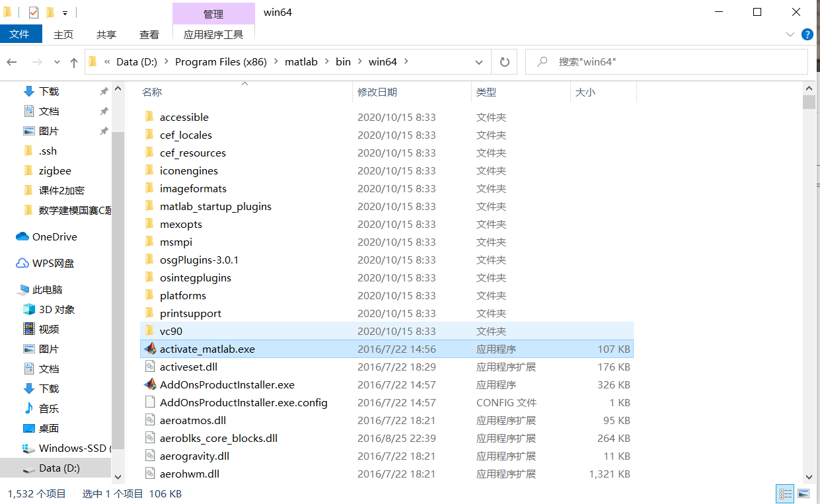Click file list vertical scrollbar down arrow
820x504 pixels.
point(809,477)
